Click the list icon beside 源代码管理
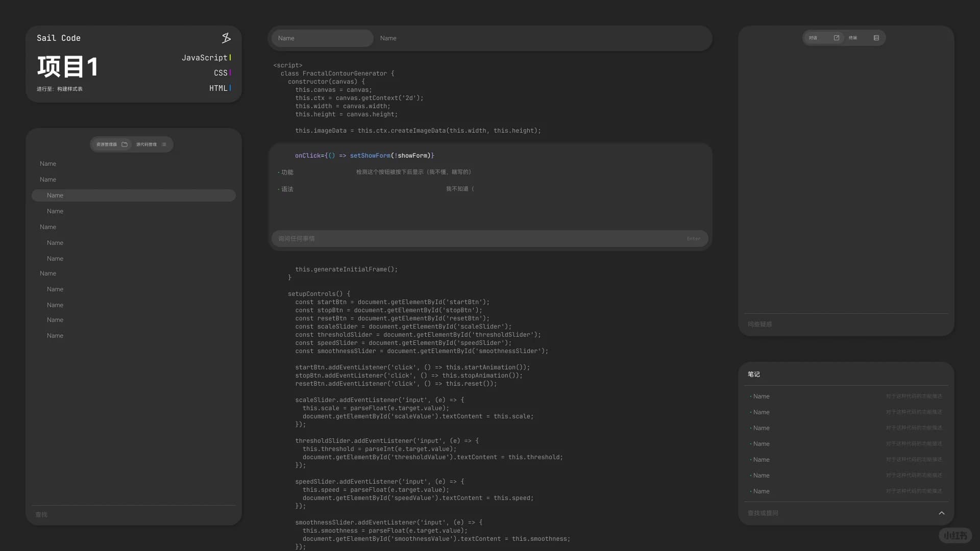Screen dimensions: 980x551 164,144
